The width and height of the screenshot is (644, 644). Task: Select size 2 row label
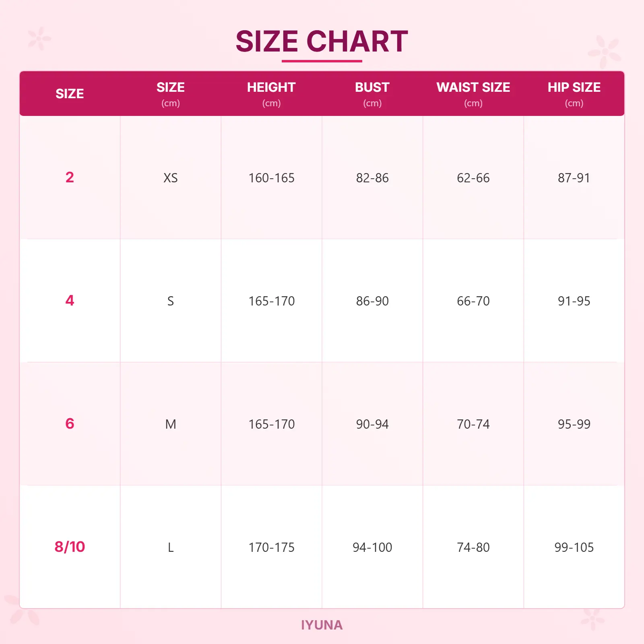70,178
